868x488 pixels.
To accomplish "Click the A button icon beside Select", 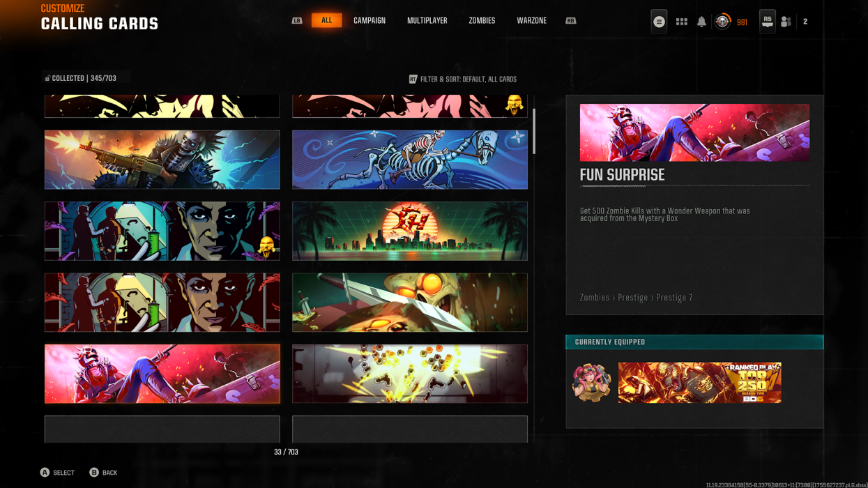I will pyautogui.click(x=45, y=472).
